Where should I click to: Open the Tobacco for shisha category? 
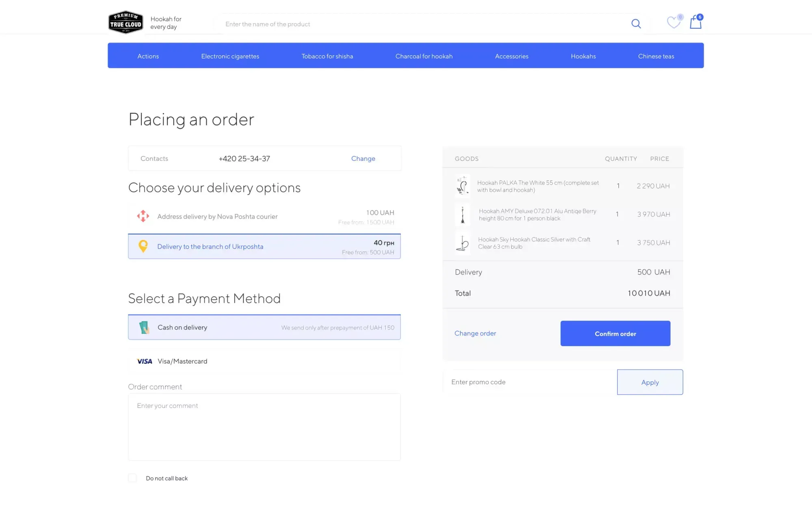coord(327,56)
